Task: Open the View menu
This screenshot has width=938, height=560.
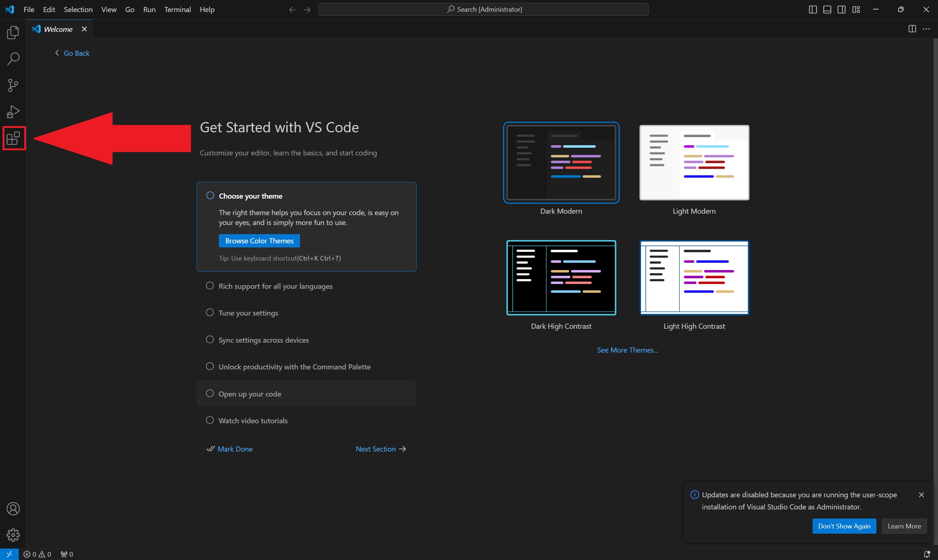Action: pos(109,10)
